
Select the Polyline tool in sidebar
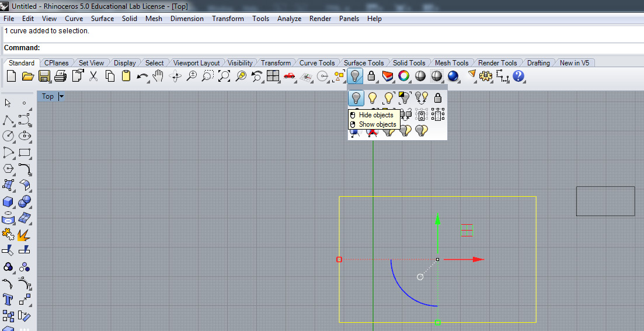click(8, 120)
